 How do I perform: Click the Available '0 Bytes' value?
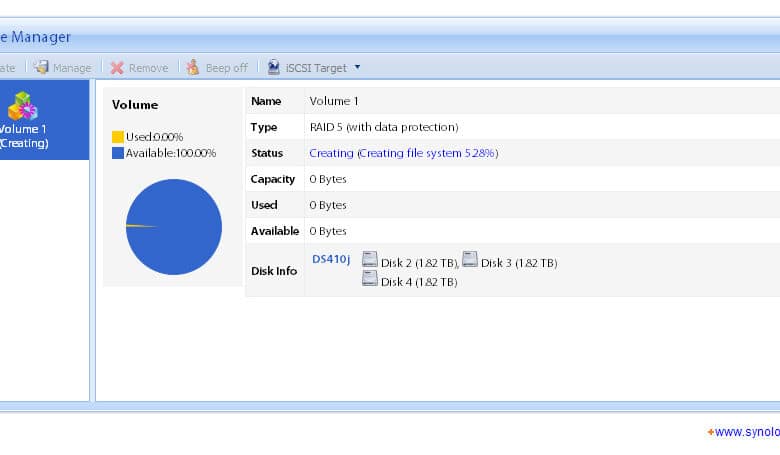(328, 231)
